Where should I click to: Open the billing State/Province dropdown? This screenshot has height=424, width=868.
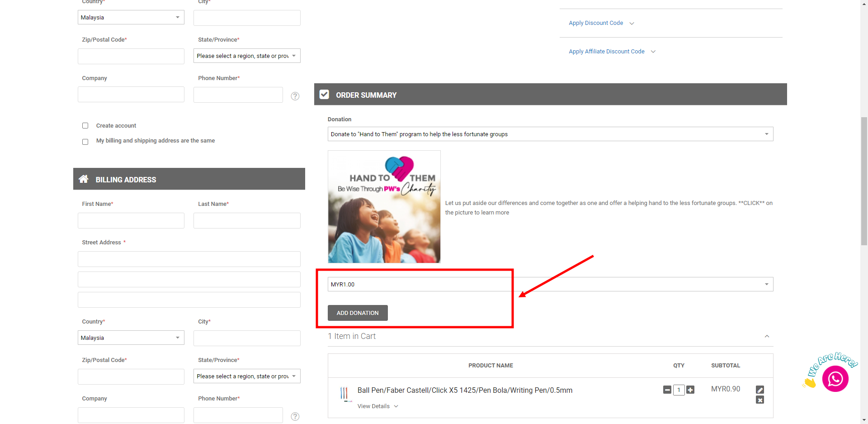[247, 376]
